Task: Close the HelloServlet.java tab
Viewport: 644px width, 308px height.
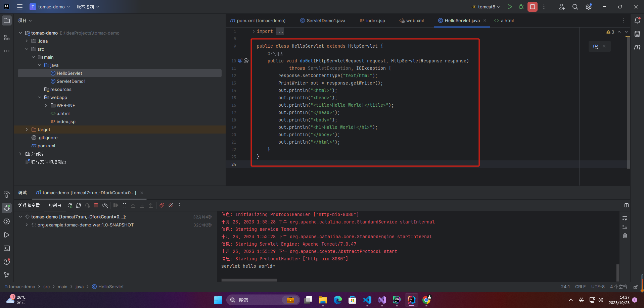Action: click(485, 20)
